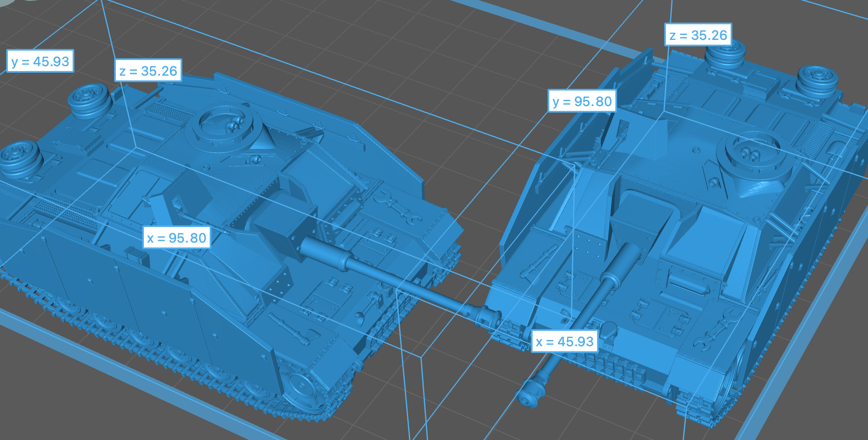The height and width of the screenshot is (440, 868).
Task: Select the x = 95.80 dimension label
Action: [177, 238]
